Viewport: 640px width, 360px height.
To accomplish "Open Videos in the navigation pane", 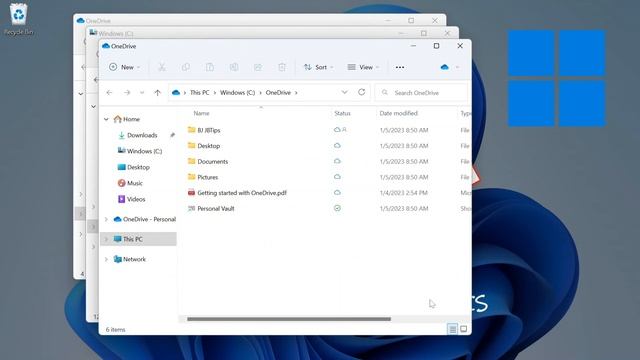I will click(136, 199).
